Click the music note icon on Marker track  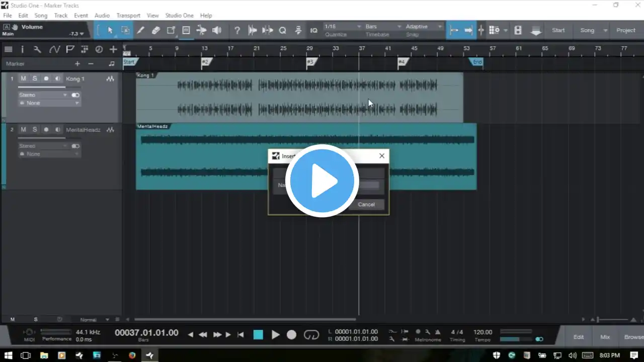(112, 64)
